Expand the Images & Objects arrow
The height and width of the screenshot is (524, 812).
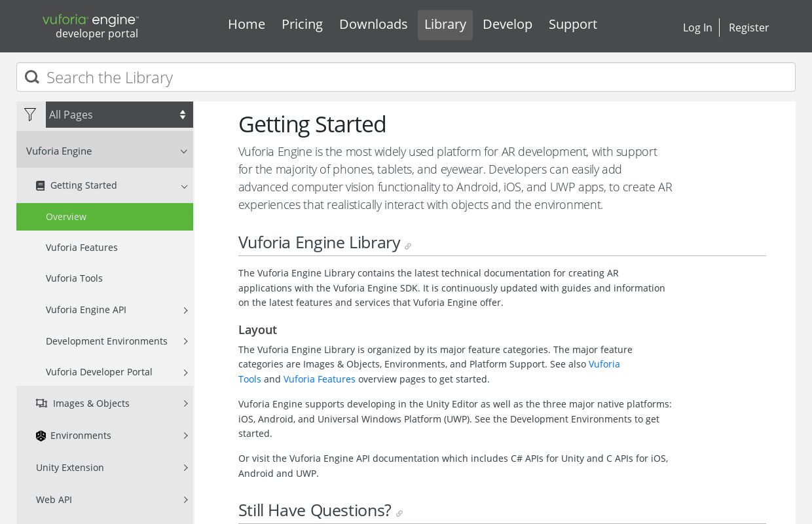pos(185,403)
